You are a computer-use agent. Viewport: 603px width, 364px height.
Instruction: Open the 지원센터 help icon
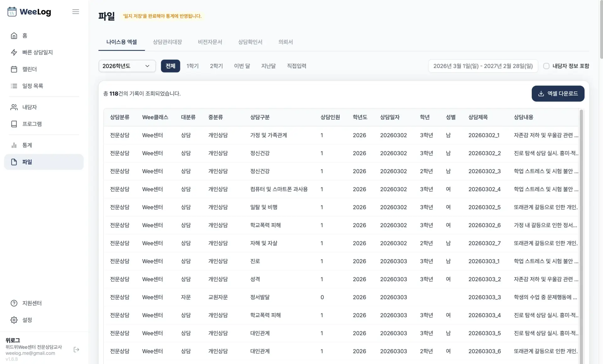[14, 303]
